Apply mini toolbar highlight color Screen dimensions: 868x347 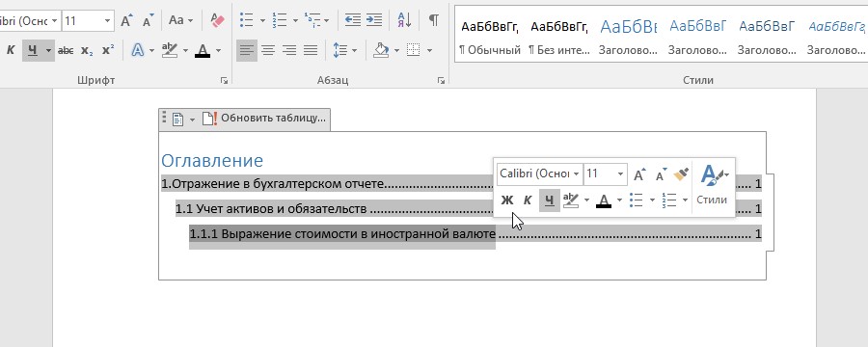coord(571,200)
